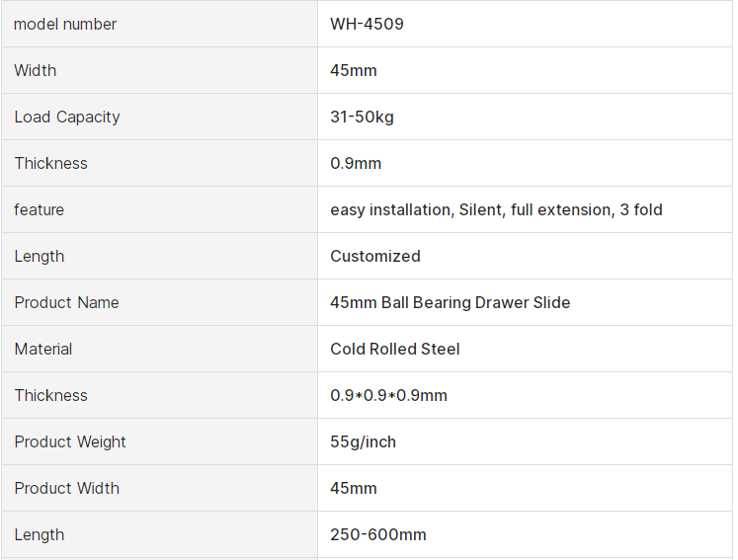The height and width of the screenshot is (560, 738).
Task: Click the "Customized" length value
Action: [375, 256]
